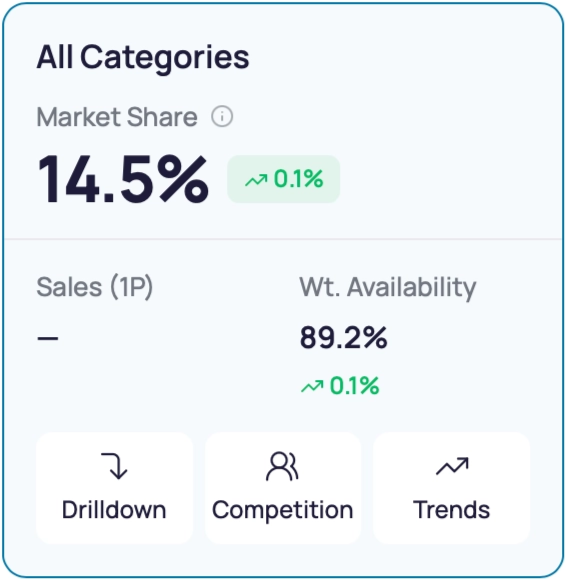Click the Market Share label
This screenshot has height=580, width=566.
(x=117, y=117)
